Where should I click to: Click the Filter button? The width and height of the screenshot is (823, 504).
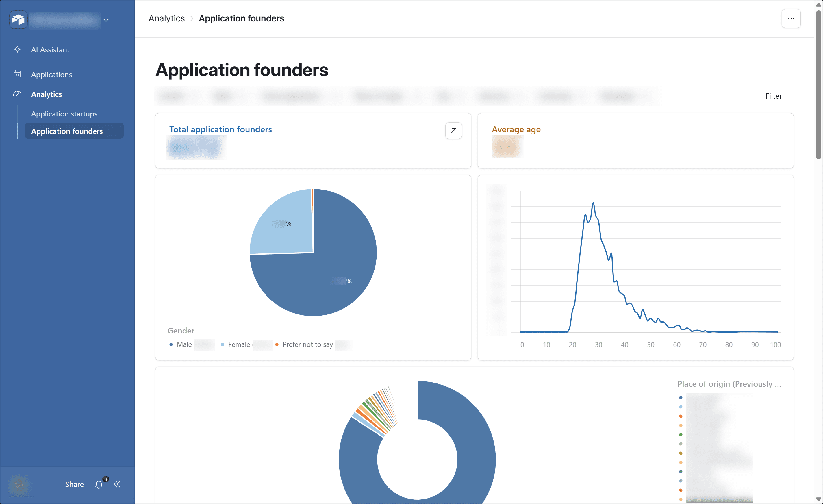[774, 96]
